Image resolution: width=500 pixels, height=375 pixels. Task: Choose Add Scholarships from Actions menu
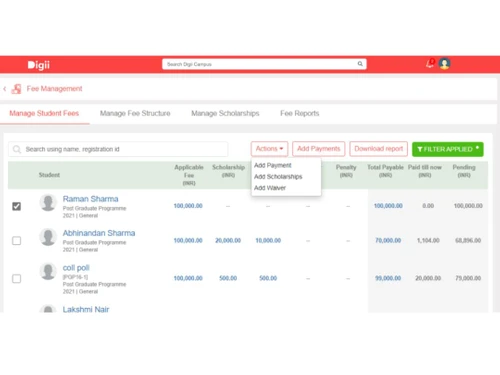click(278, 177)
